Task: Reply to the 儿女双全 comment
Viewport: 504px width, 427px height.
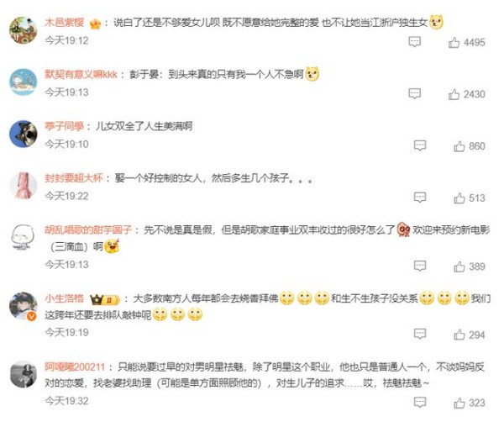Action: (x=420, y=145)
